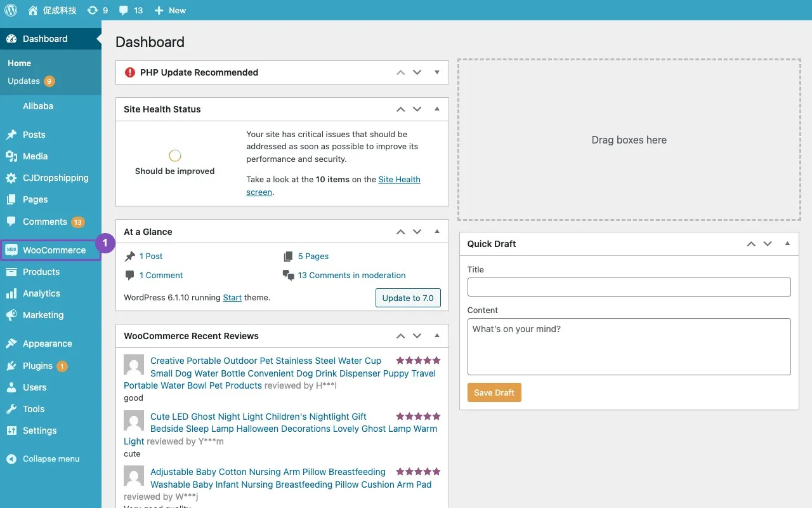The width and height of the screenshot is (812, 508).
Task: Open Cute LED Ghost Night Light review link
Action: click(280, 429)
